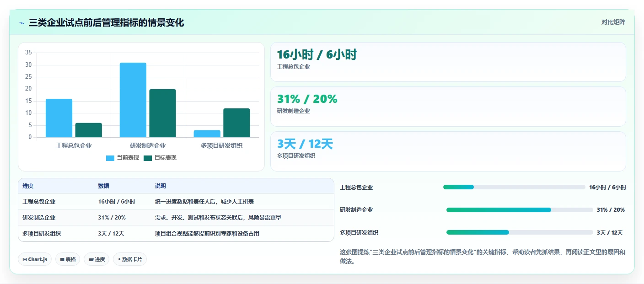Click the 研发制造企业 progress bar
This screenshot has width=644, height=284.
[520, 210]
